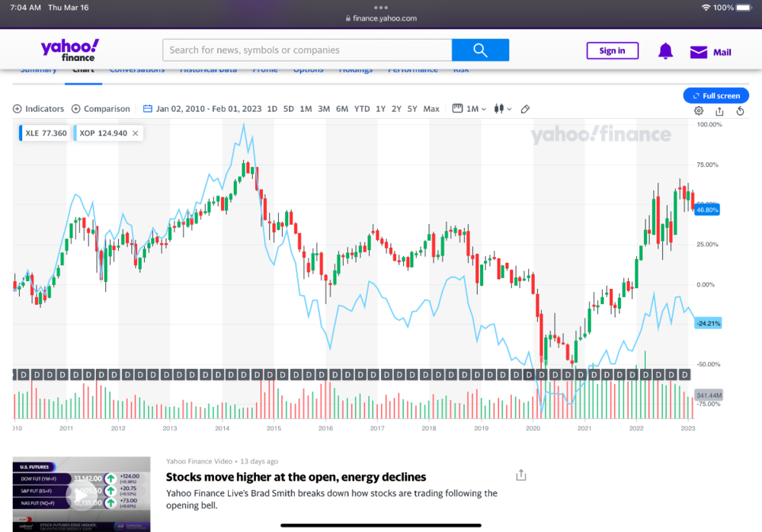Click the XOP 124.940 legend label
Image resolution: width=762 pixels, height=532 pixels.
pyautogui.click(x=103, y=133)
